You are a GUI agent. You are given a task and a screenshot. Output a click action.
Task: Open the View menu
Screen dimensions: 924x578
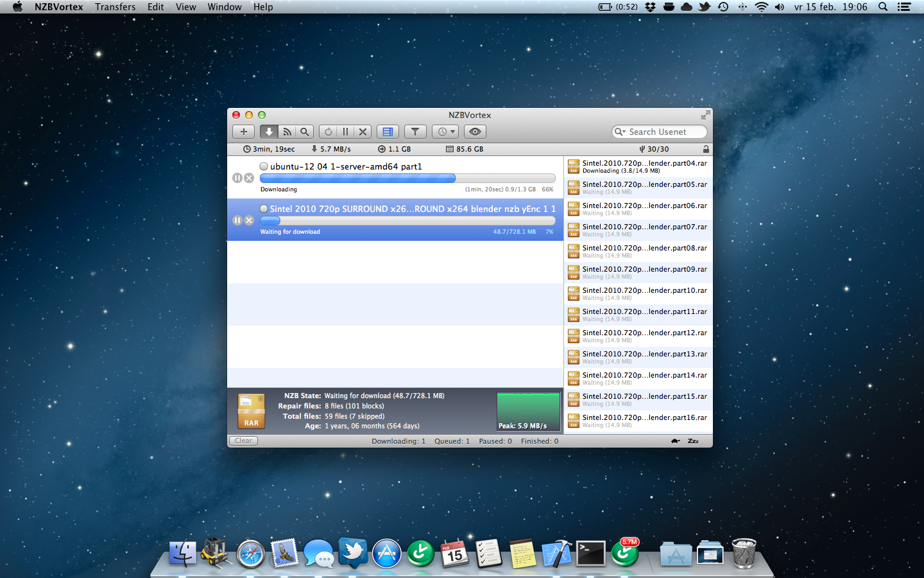pyautogui.click(x=186, y=7)
